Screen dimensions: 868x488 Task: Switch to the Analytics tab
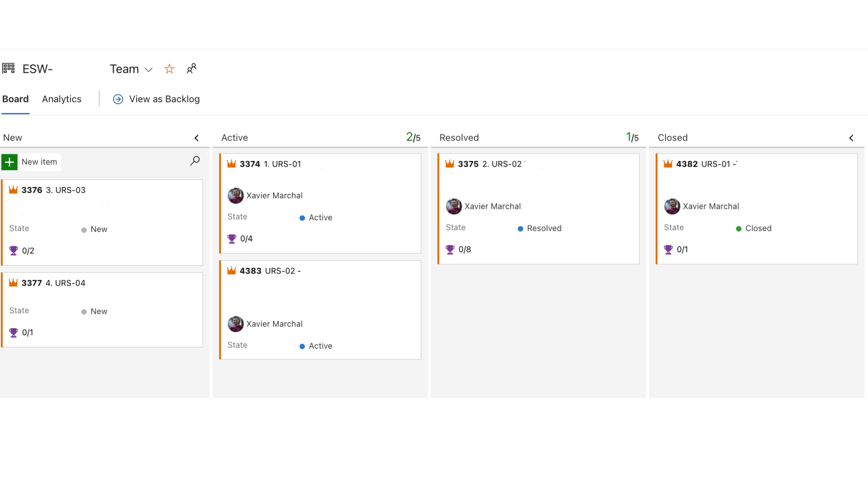pos(61,99)
